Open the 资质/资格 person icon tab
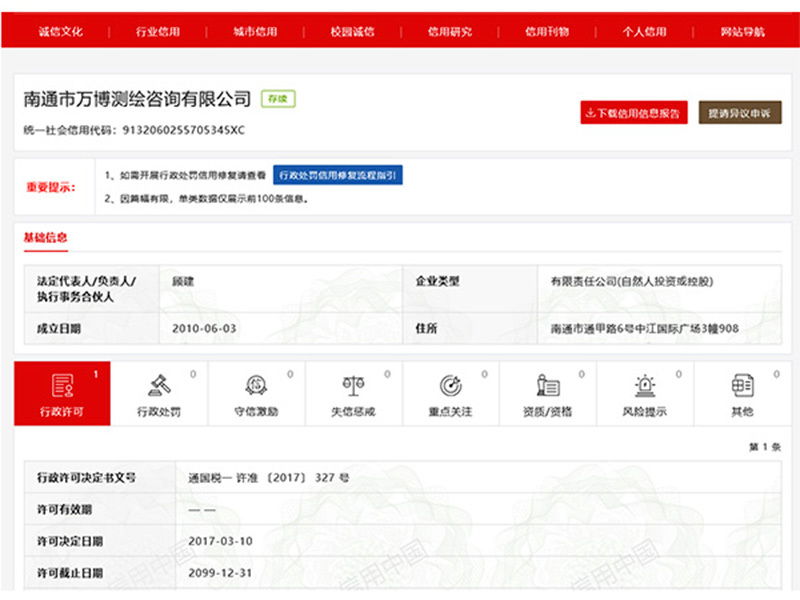 (548, 393)
